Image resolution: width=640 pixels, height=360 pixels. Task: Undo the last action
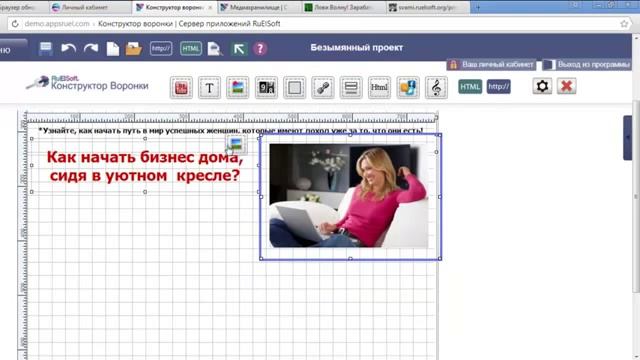coord(68,49)
